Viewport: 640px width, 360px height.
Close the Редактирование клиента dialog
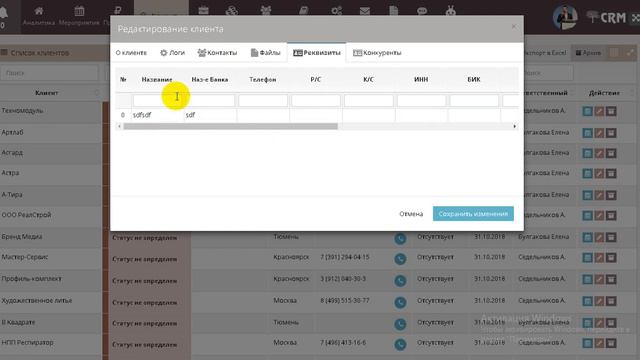pos(514,27)
